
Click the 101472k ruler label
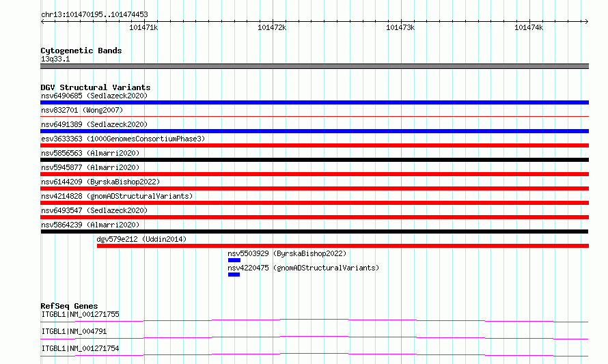click(x=272, y=27)
